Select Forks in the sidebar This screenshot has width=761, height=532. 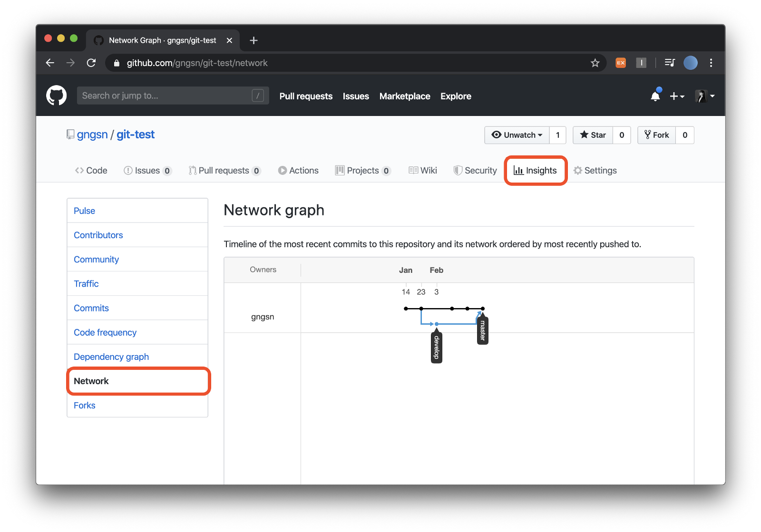click(137, 405)
